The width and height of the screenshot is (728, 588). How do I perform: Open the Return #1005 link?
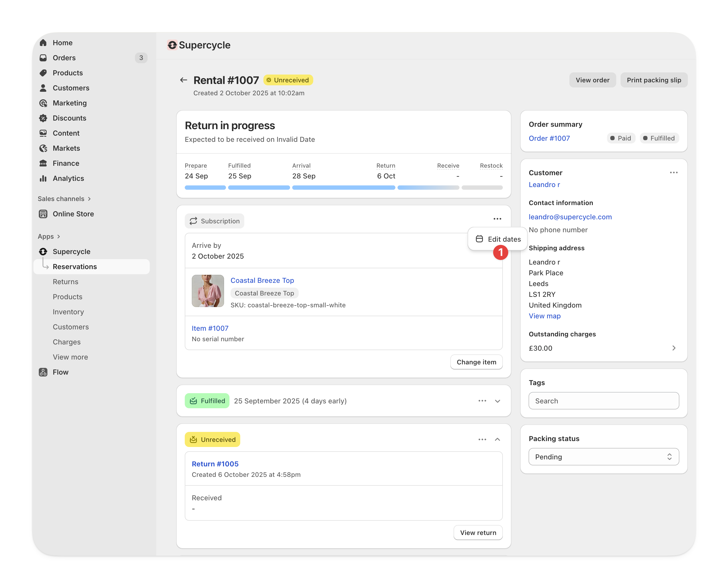215,464
